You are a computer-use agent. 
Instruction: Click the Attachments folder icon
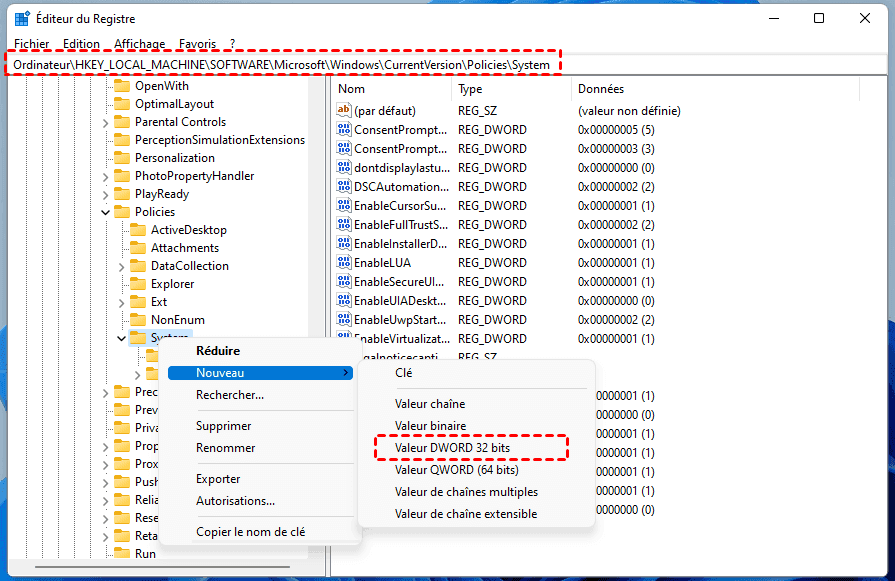(x=138, y=248)
